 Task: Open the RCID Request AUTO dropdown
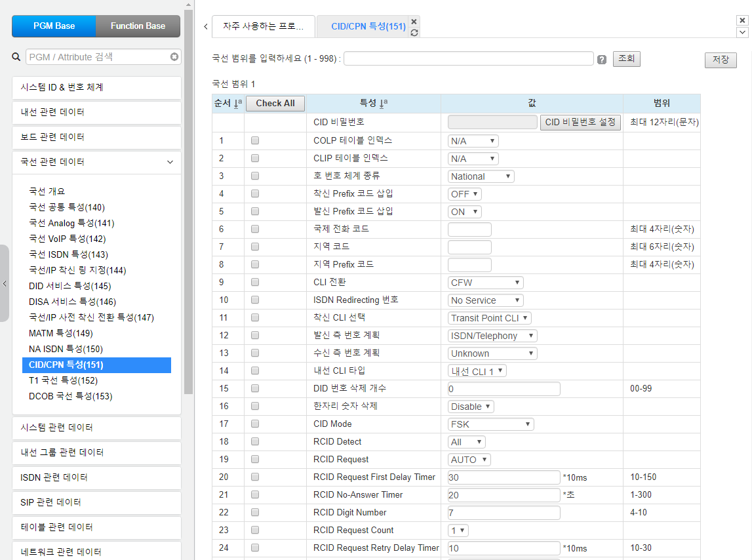[x=469, y=460]
